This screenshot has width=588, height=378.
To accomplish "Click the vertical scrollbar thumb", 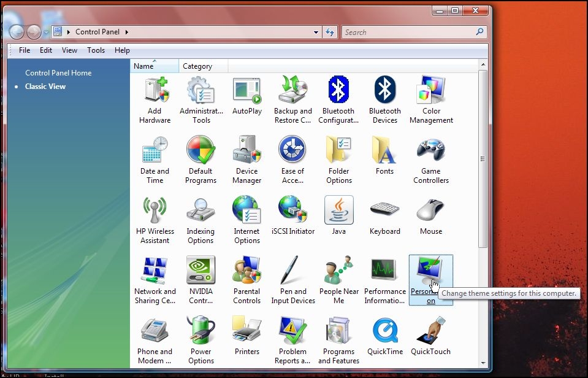I will pyautogui.click(x=483, y=159).
